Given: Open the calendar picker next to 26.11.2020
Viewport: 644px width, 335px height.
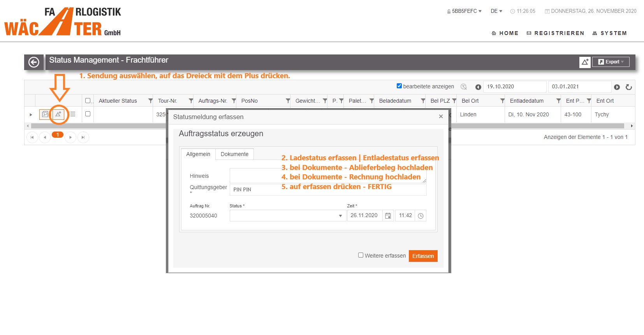Looking at the screenshot, I should tap(388, 216).
